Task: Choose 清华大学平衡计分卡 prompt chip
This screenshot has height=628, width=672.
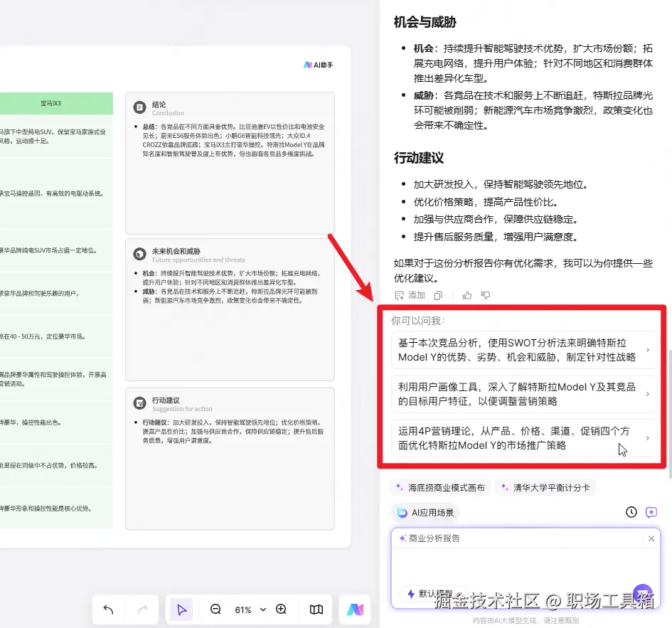Action: (x=546, y=487)
